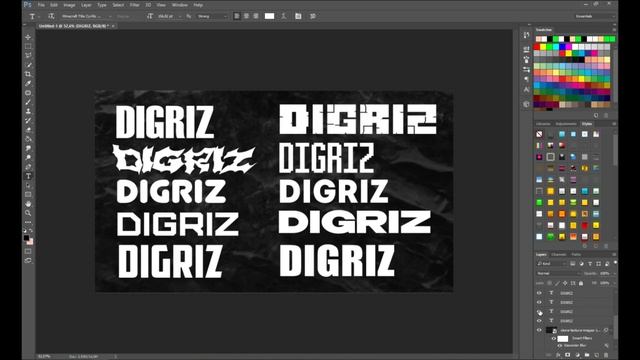Click the Delete Layer trash icon
Viewport: 640px width, 360px height.
pyautogui.click(x=606, y=355)
